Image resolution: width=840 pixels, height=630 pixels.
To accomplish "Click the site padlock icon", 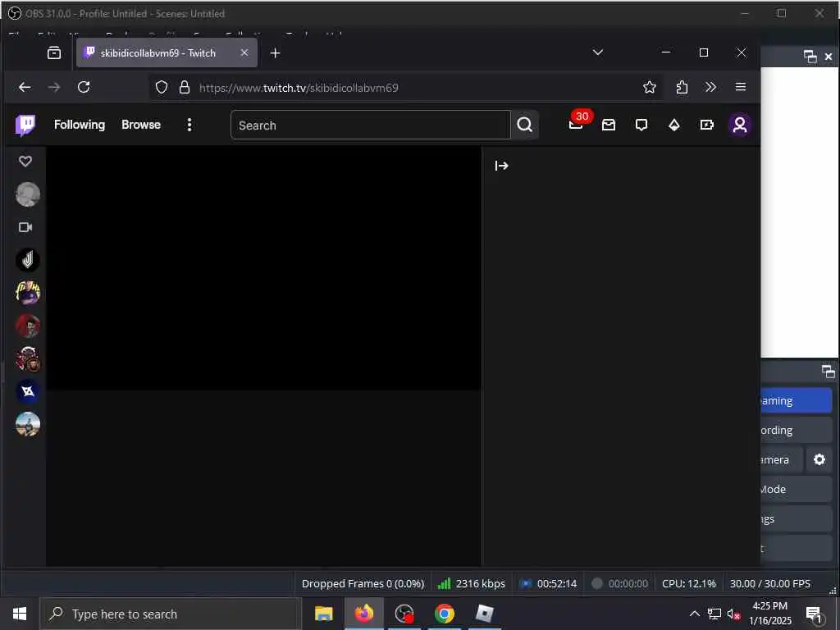I will pos(185,87).
